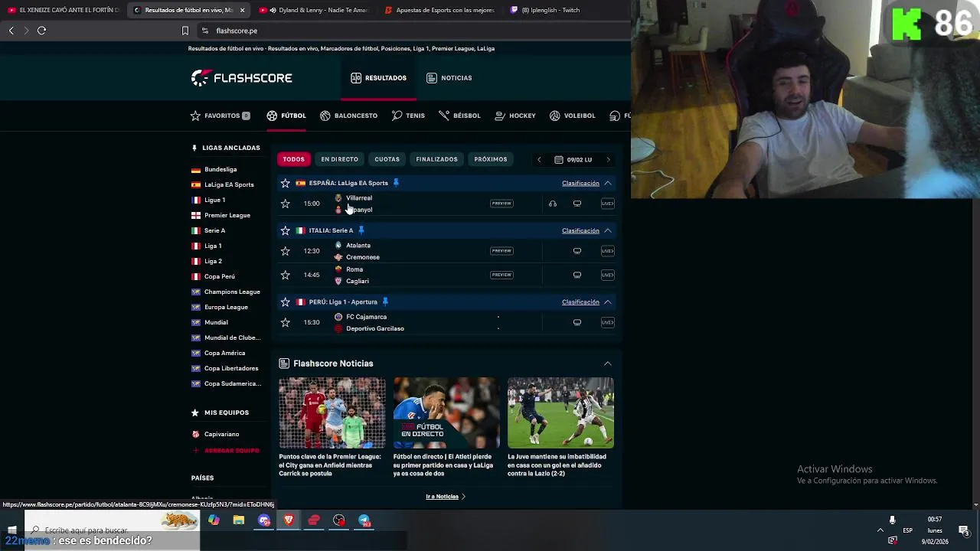Favorite the Roma vs Cagliari match star
The height and width of the screenshot is (551, 980).
click(286, 275)
